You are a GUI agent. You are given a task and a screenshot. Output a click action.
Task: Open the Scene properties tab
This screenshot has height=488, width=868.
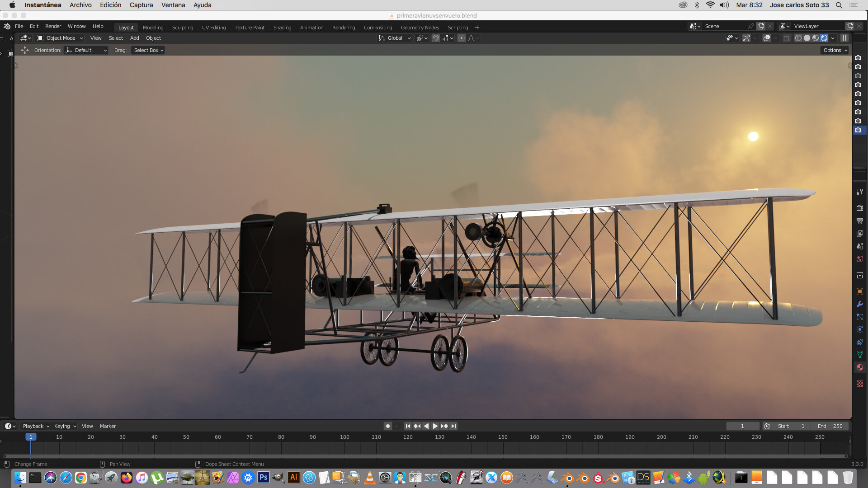[859, 246]
